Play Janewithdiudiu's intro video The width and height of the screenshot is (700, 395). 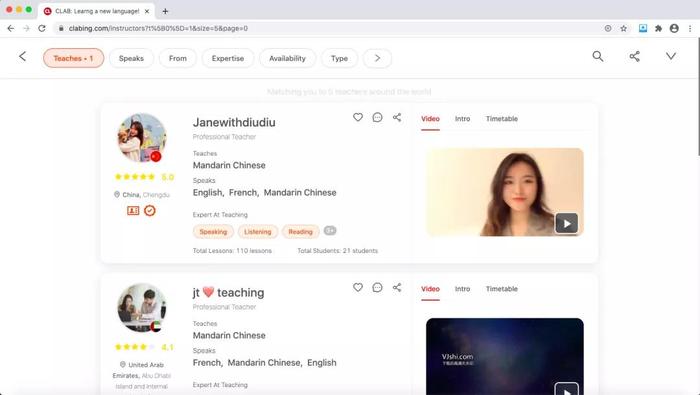coord(567,223)
